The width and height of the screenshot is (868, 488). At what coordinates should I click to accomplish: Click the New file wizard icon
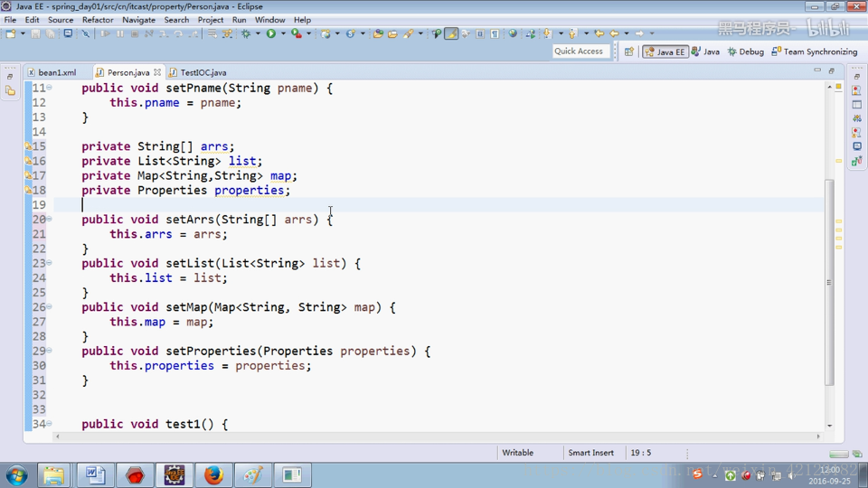click(x=11, y=34)
